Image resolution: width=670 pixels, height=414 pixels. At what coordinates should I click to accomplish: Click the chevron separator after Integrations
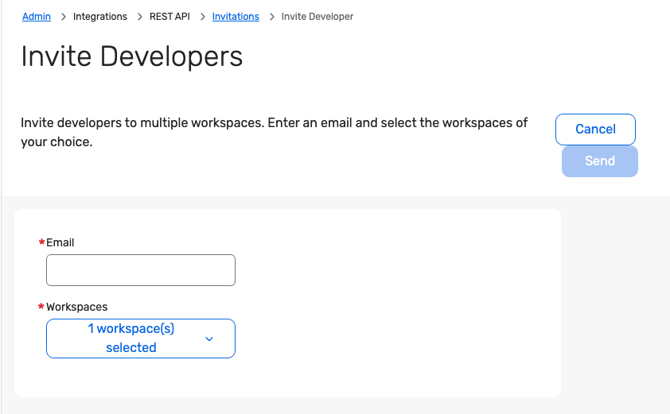[139, 17]
